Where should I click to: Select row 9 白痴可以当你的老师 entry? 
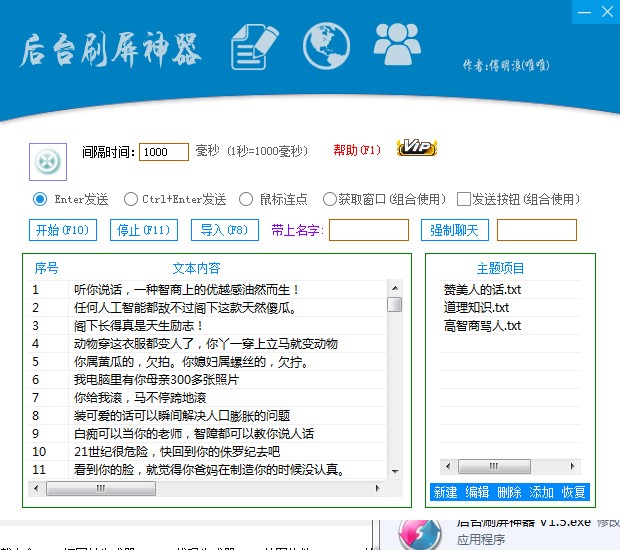(x=207, y=434)
